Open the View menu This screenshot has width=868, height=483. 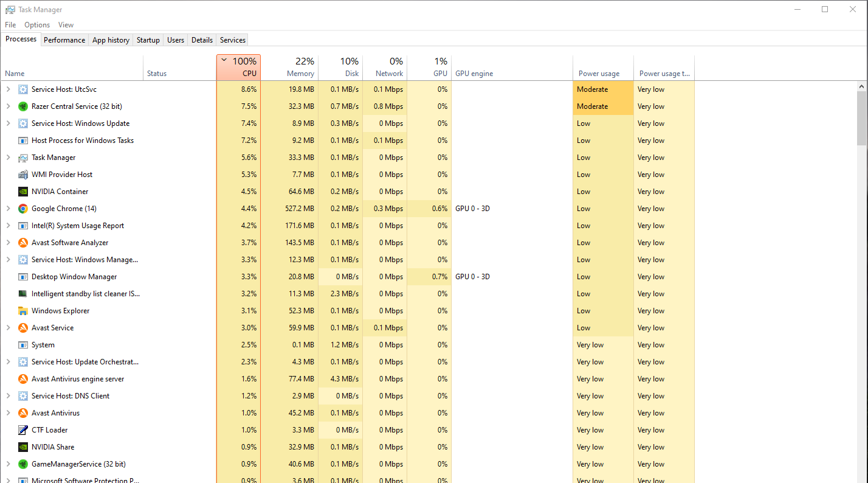pyautogui.click(x=66, y=25)
